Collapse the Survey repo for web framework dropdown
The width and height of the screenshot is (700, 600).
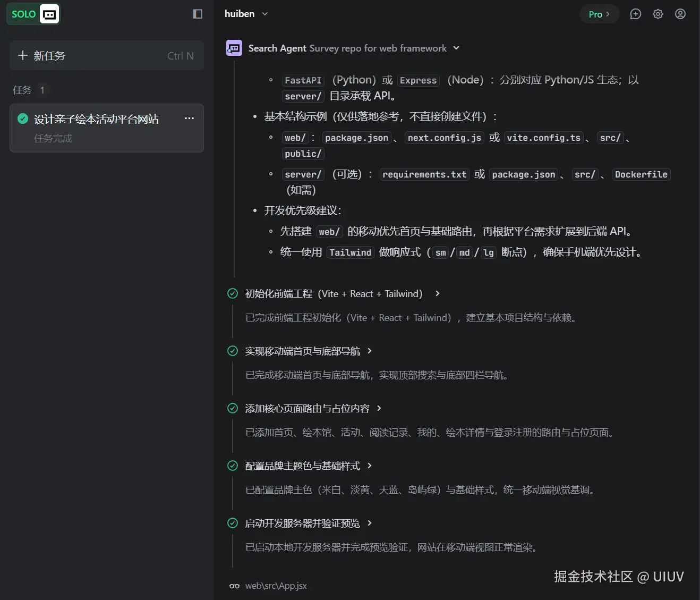click(x=456, y=48)
